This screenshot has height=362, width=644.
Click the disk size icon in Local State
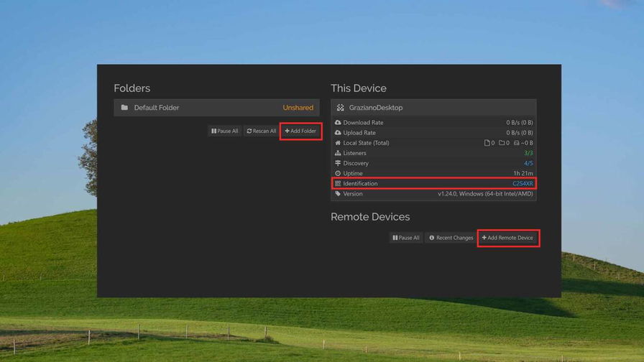coord(516,143)
